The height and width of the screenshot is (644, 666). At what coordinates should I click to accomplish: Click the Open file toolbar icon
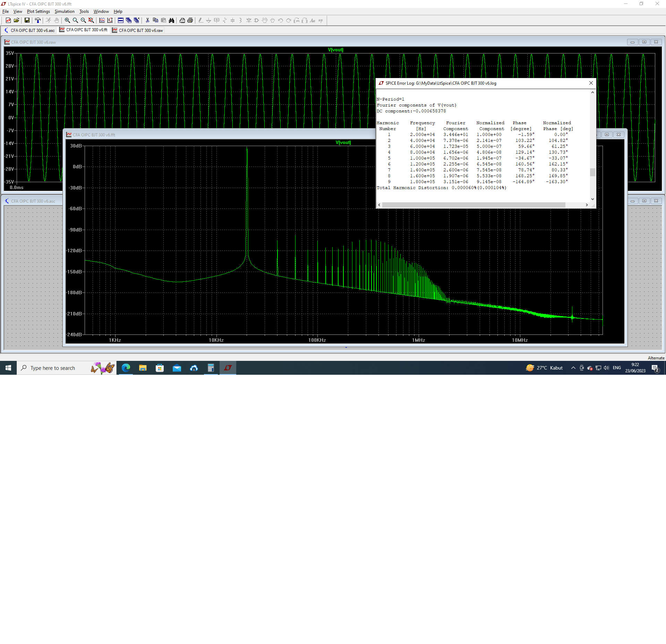point(16,20)
